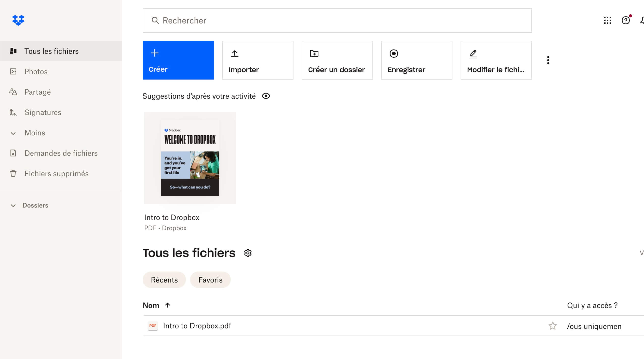Viewport: 644px width, 359px height.
Task: Star the Intro to Dropbox.pdf file
Action: tap(553, 326)
